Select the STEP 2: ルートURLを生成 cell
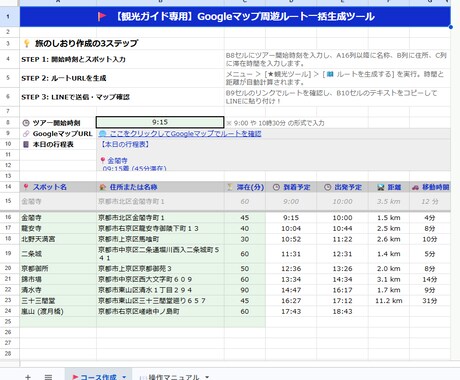 click(x=122, y=78)
